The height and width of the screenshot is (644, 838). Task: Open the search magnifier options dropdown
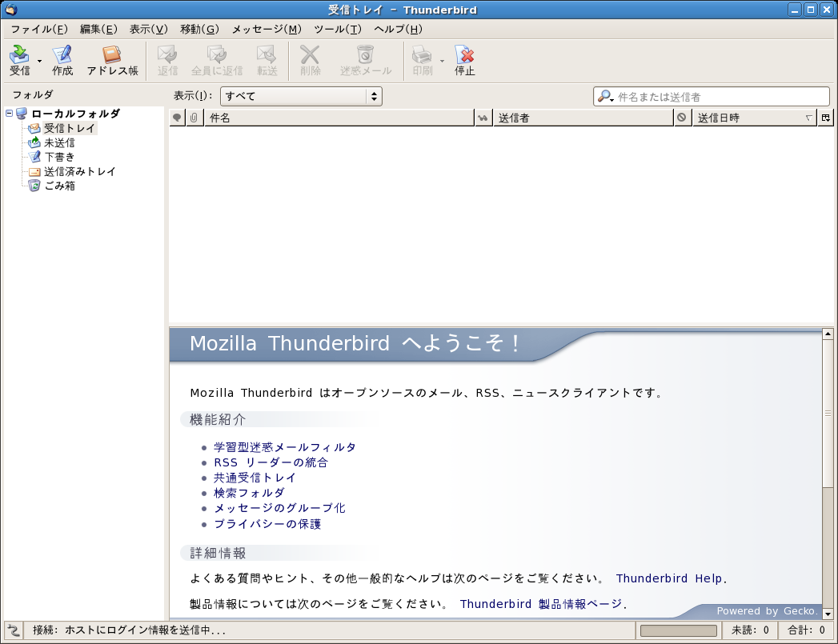click(605, 97)
